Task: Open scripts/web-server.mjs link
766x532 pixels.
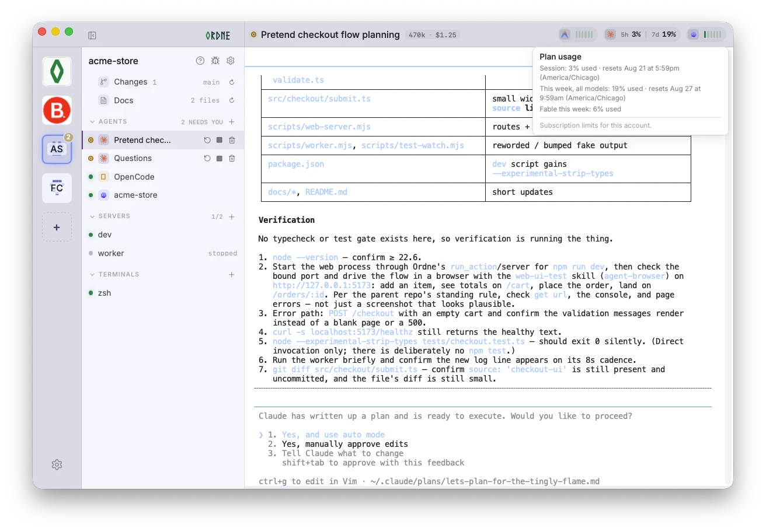Action: point(319,127)
